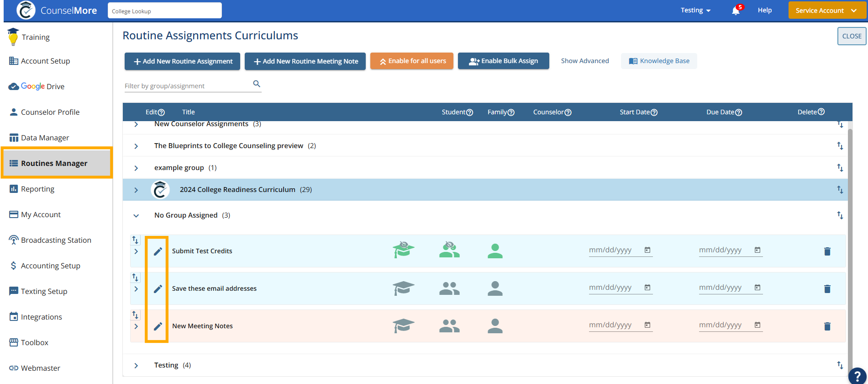The height and width of the screenshot is (384, 868).
Task: Click the College Lookup search field
Action: pos(164,11)
